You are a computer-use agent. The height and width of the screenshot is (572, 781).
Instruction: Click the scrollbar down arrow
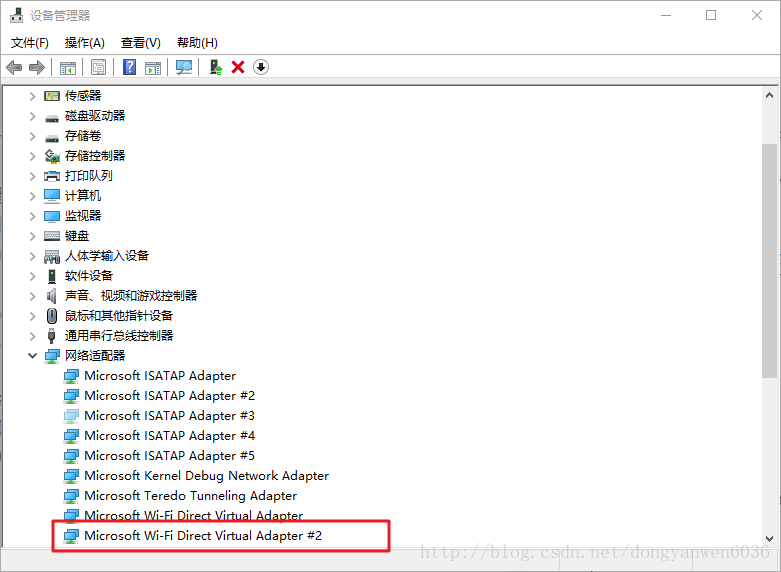[x=769, y=539]
